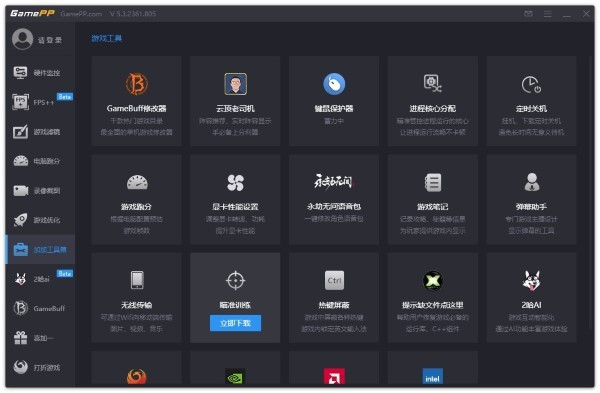This screenshot has width=600, height=393.
Task: Open 进程核心分配 process core icon
Action: click(x=433, y=84)
